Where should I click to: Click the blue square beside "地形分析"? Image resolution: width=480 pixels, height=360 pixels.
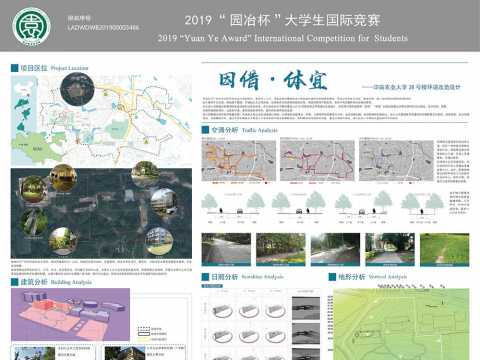(332, 277)
